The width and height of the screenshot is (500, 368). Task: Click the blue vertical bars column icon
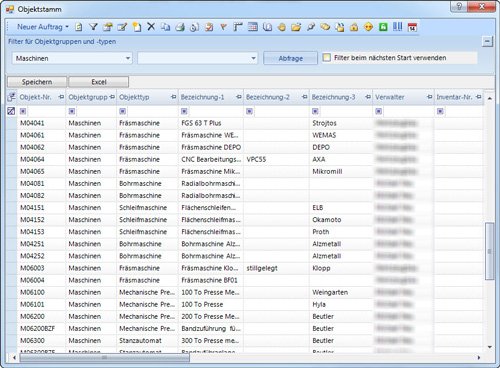397,27
